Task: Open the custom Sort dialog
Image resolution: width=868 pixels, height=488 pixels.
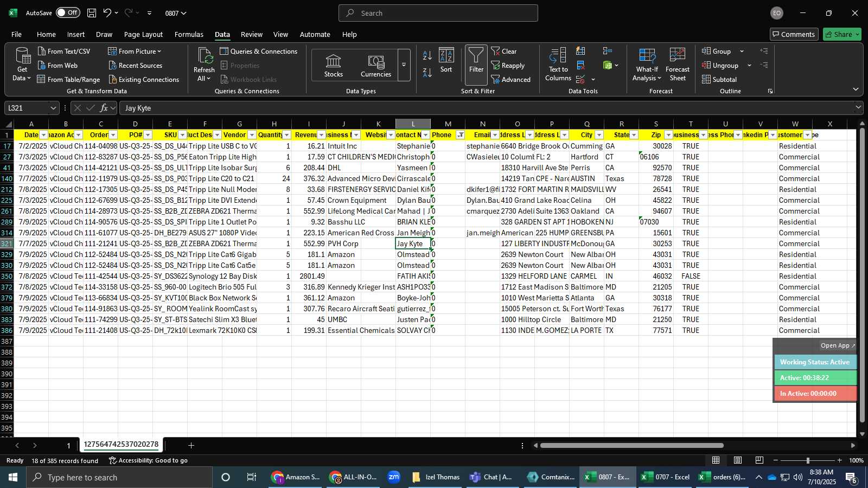Action: click(446, 61)
